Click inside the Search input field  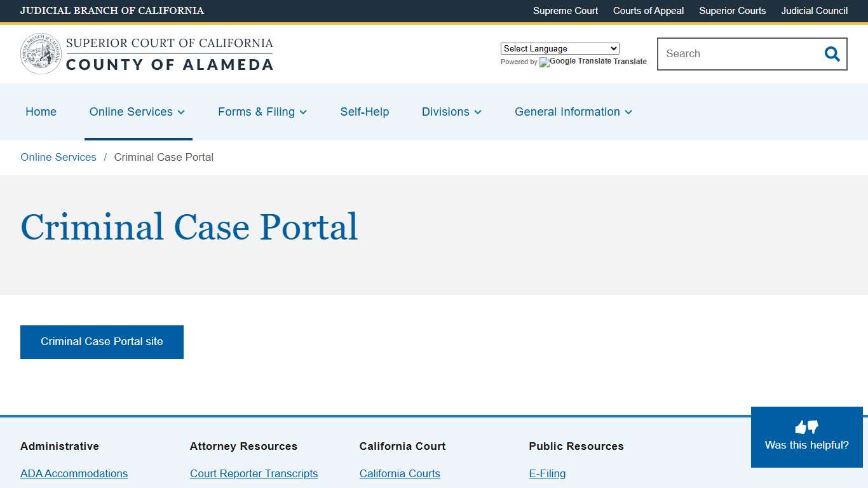[x=731, y=54]
